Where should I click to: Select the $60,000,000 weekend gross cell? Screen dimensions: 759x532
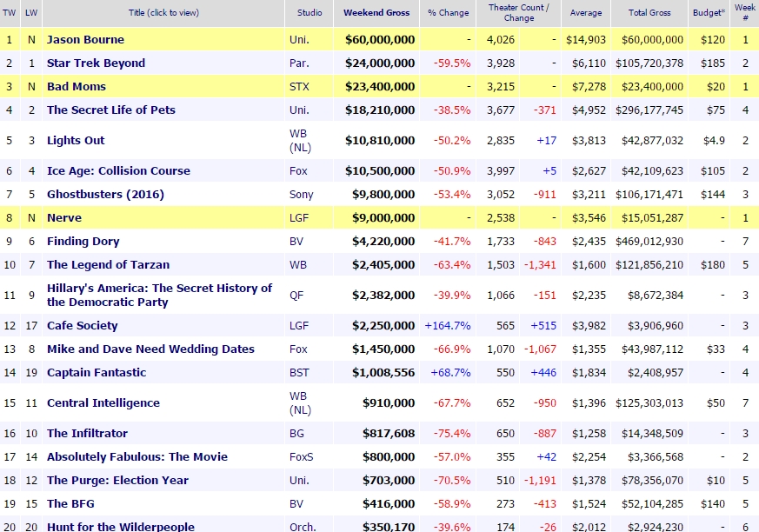click(x=380, y=40)
